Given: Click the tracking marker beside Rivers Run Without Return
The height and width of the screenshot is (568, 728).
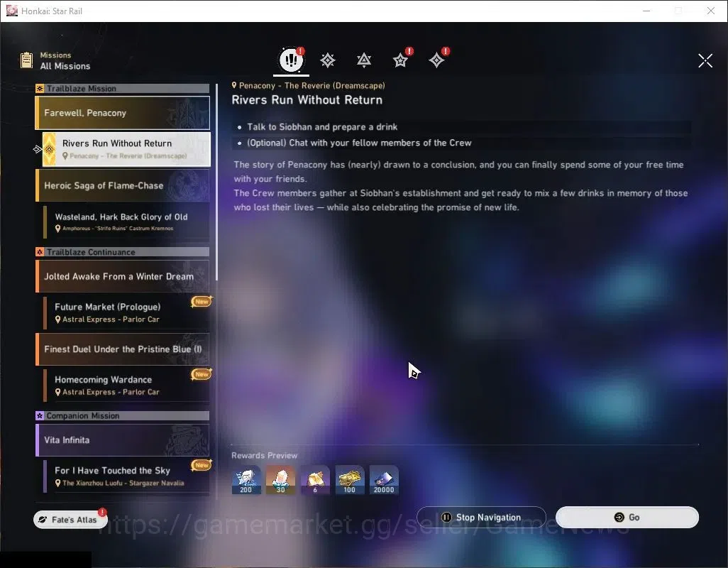Looking at the screenshot, I should [x=37, y=149].
